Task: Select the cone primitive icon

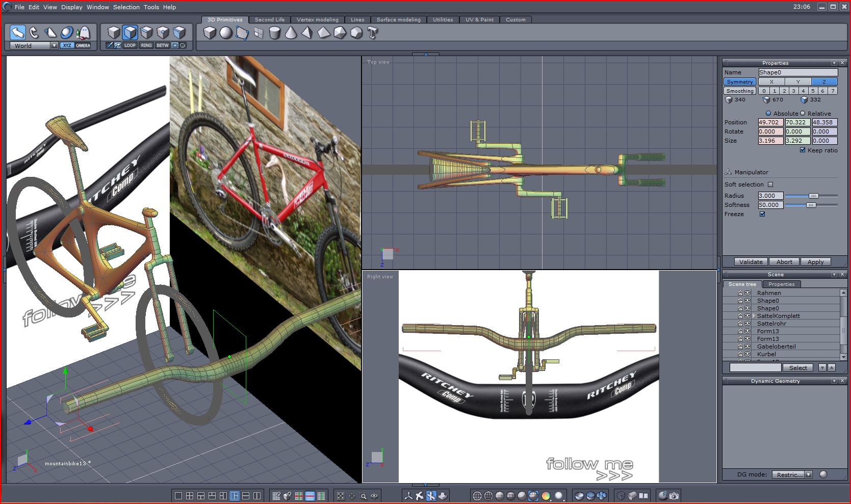Action: pyautogui.click(x=291, y=33)
